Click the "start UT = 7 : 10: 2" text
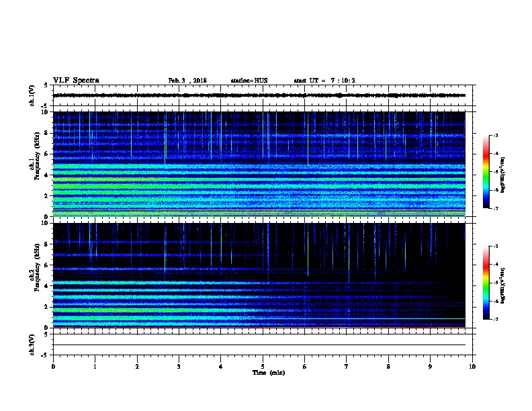This screenshot has width=532, height=411. (324, 81)
